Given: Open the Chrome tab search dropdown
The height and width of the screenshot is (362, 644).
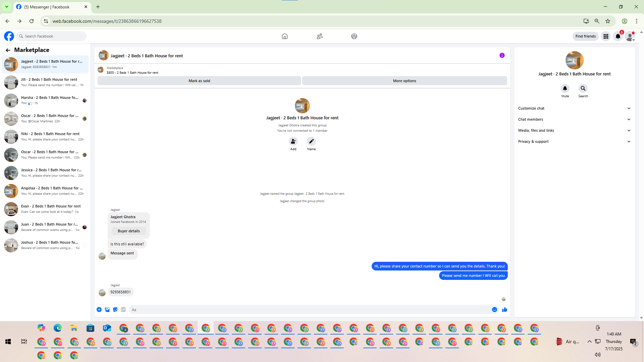Looking at the screenshot, I should point(7,7).
